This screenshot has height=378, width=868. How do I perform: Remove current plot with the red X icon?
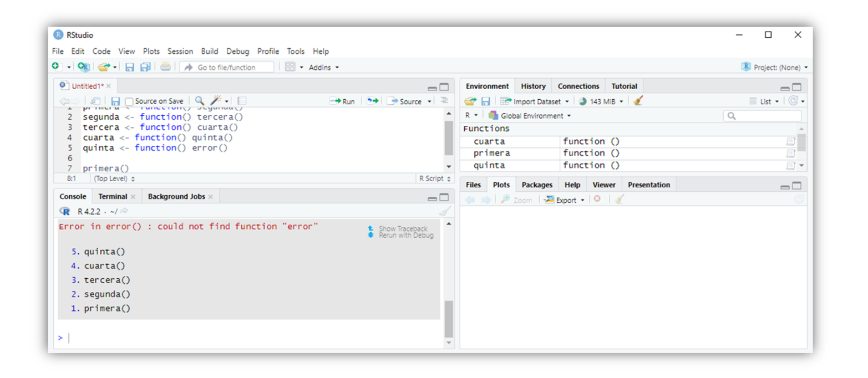pos(597,200)
